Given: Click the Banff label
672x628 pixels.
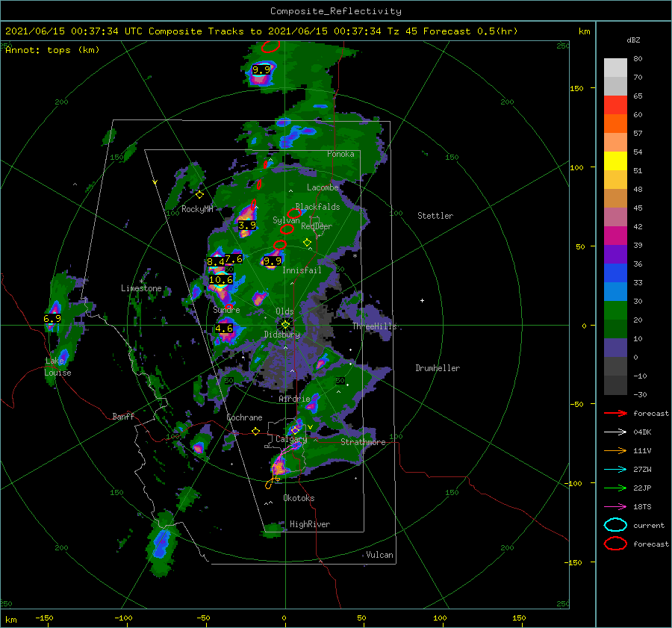Looking at the screenshot, I should (x=123, y=416).
